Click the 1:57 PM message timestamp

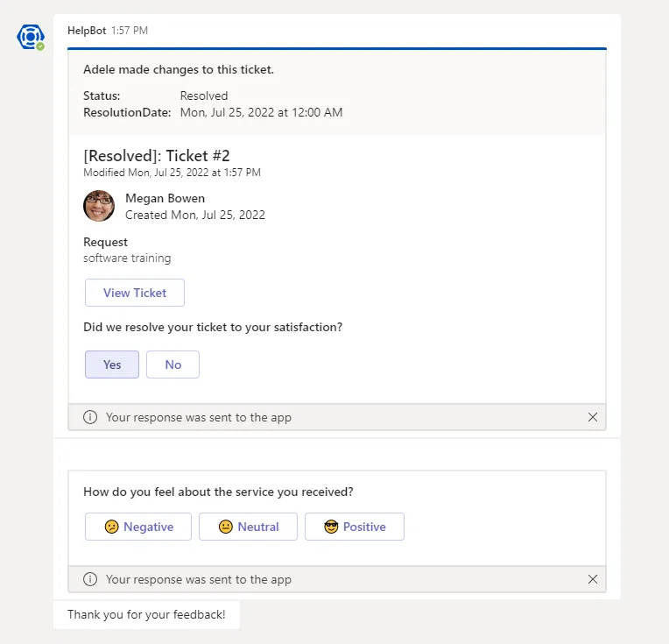pos(130,31)
